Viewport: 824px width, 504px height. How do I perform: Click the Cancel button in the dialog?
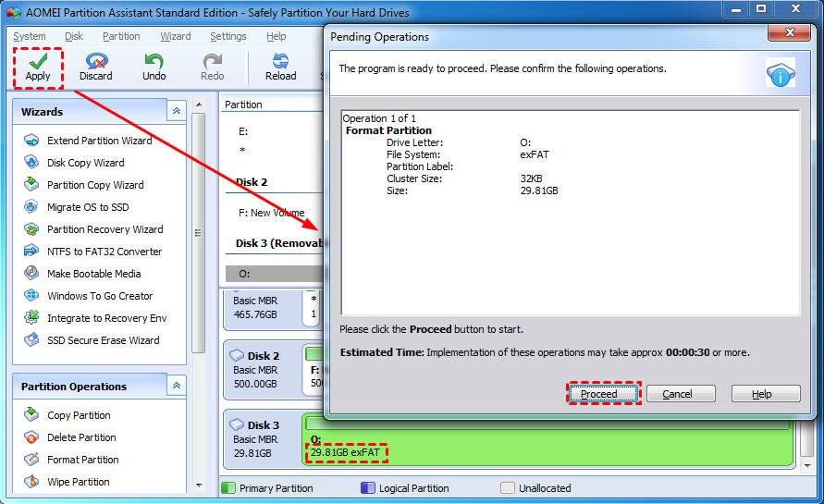681,394
